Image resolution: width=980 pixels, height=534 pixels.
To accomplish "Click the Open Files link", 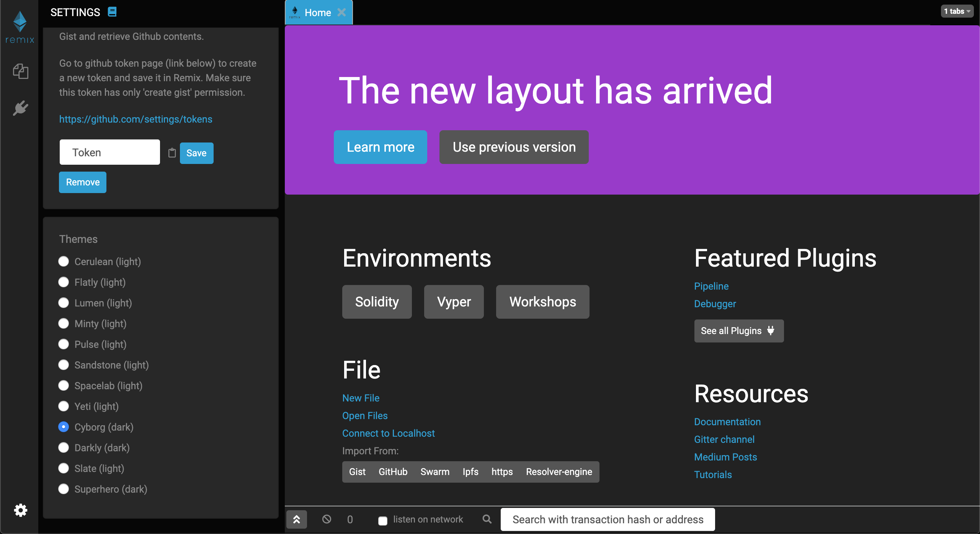I will point(365,416).
